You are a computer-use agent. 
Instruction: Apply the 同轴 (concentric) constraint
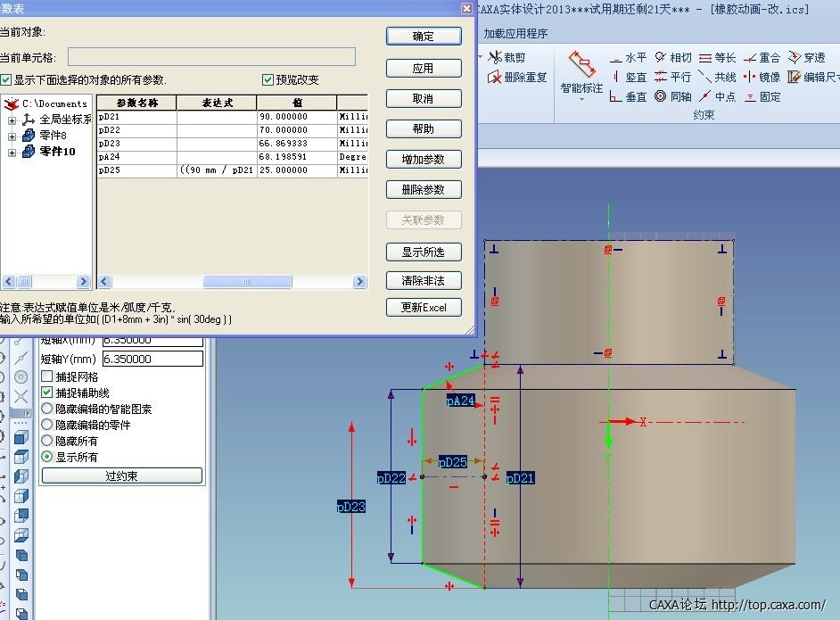coord(673,97)
